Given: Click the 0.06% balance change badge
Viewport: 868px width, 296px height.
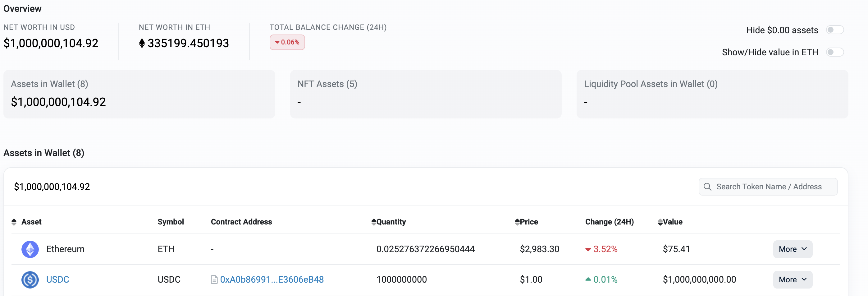Looking at the screenshot, I should pos(287,43).
